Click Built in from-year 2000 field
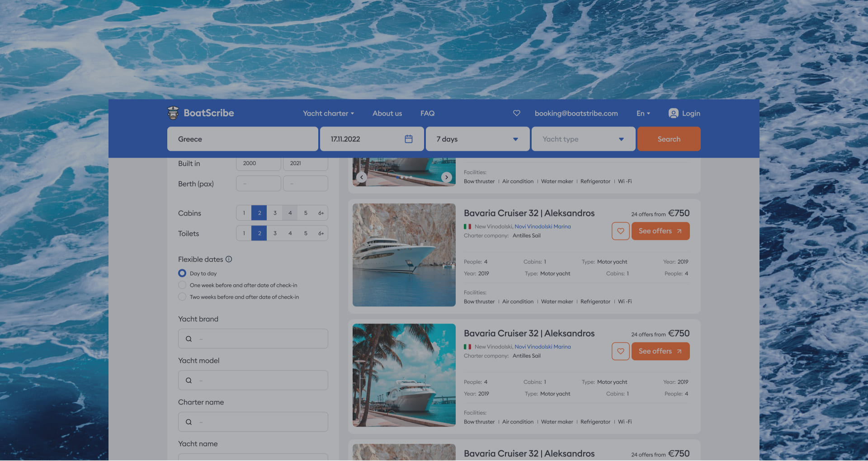This screenshot has width=868, height=461. 259,164
